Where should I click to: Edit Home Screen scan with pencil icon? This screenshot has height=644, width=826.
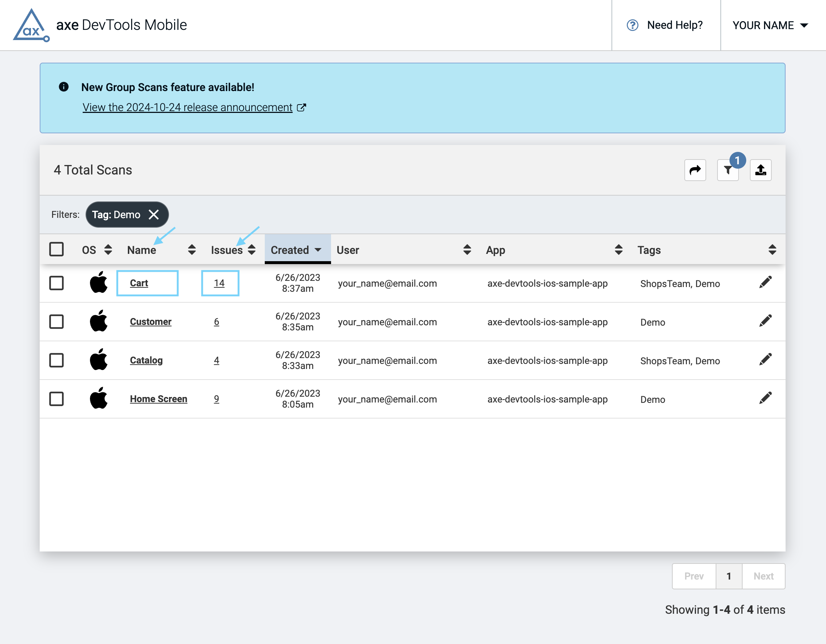click(x=765, y=398)
